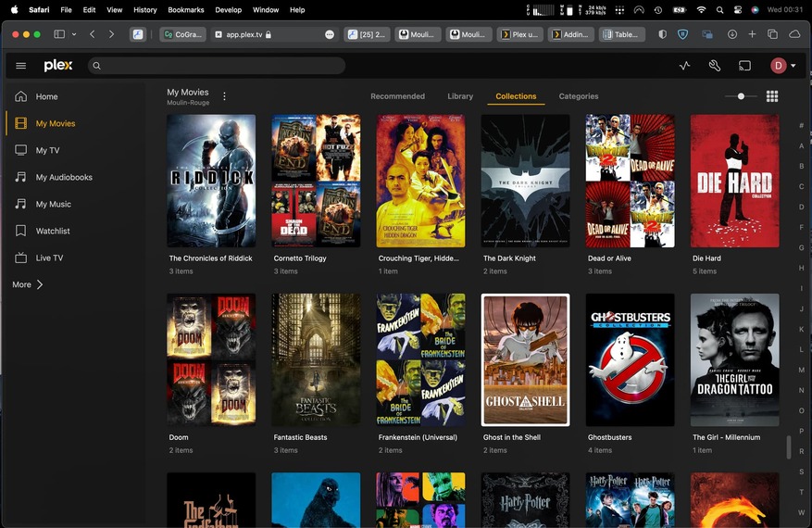The height and width of the screenshot is (528, 812).
Task: Go back in Safari
Action: point(93,34)
